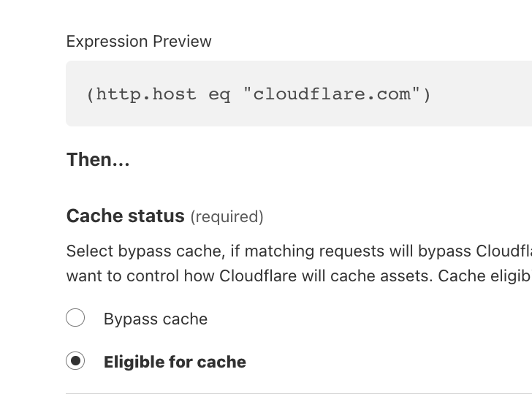
Task: Click the "(required)" indicator text
Action: click(227, 217)
